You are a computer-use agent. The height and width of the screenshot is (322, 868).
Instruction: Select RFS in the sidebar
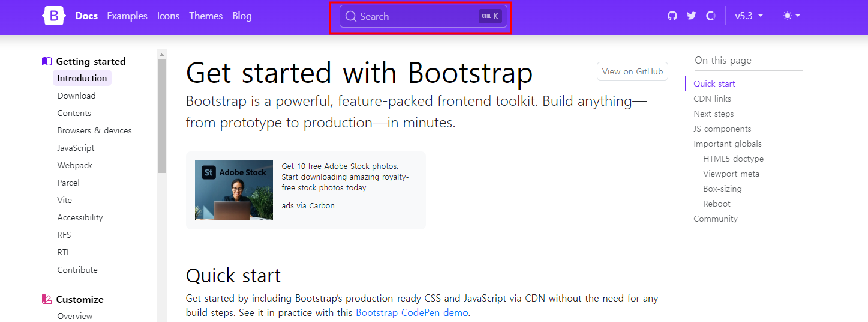tap(64, 235)
